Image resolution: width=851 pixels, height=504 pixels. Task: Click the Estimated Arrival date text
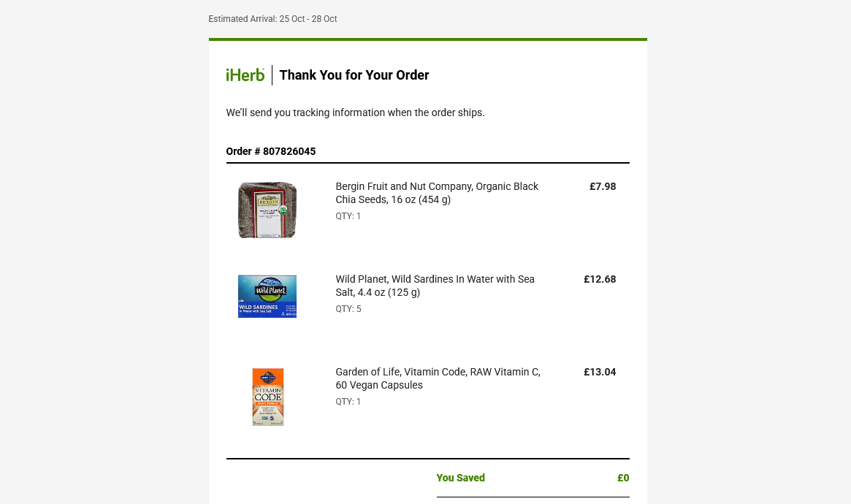[272, 19]
